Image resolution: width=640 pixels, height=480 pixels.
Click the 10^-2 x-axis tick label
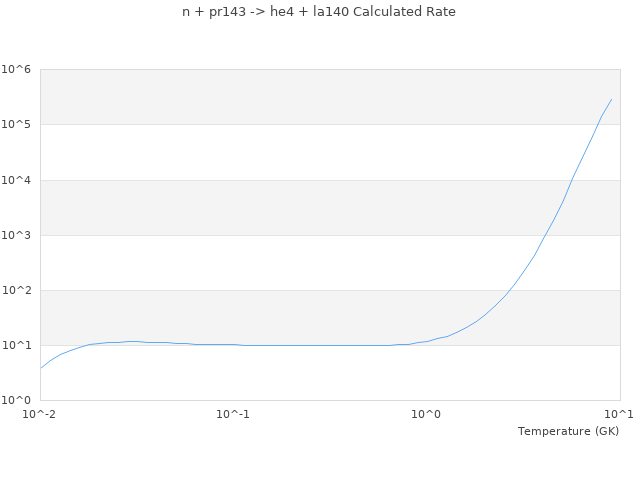[x=39, y=414]
